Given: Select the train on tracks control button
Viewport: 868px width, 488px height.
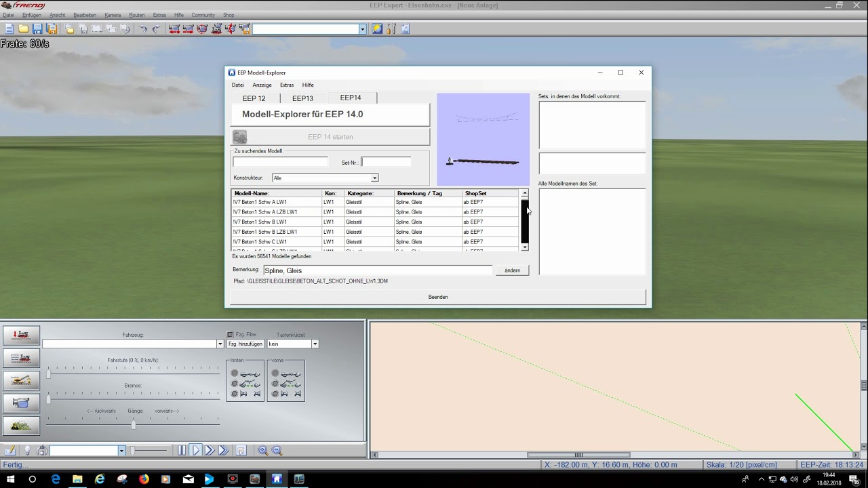Looking at the screenshot, I should click(21, 358).
